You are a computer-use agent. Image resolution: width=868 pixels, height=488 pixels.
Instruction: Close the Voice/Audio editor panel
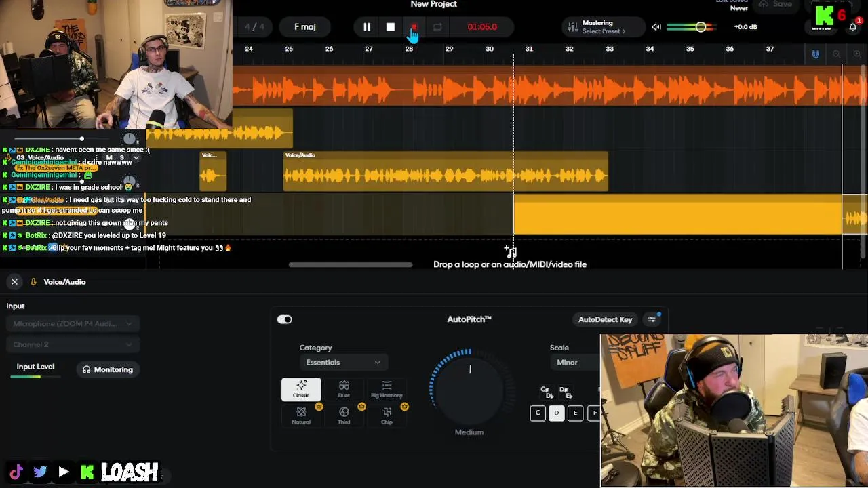pos(14,281)
